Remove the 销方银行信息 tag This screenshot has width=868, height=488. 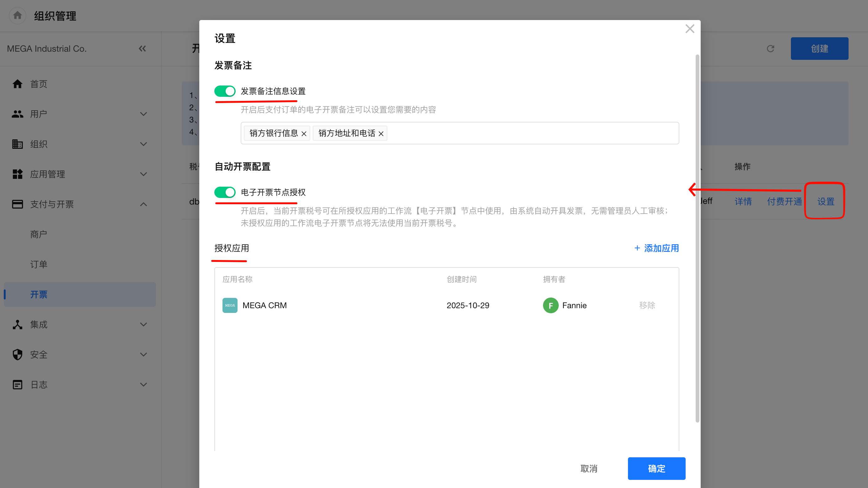pyautogui.click(x=304, y=134)
